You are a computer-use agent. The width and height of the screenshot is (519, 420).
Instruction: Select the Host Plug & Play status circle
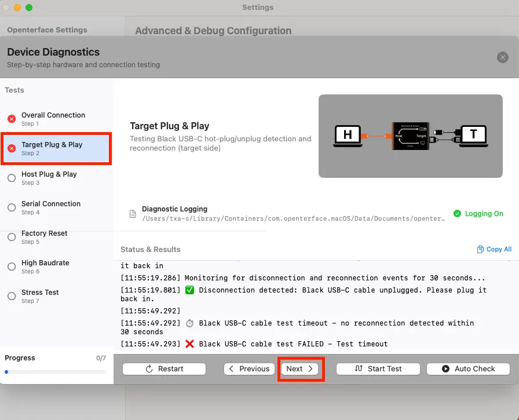tap(12, 178)
